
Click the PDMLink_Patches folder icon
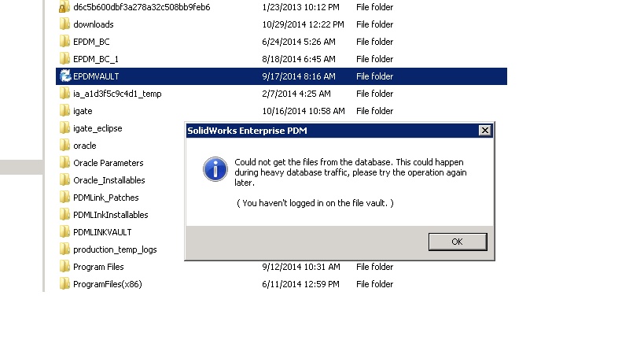pyautogui.click(x=64, y=198)
